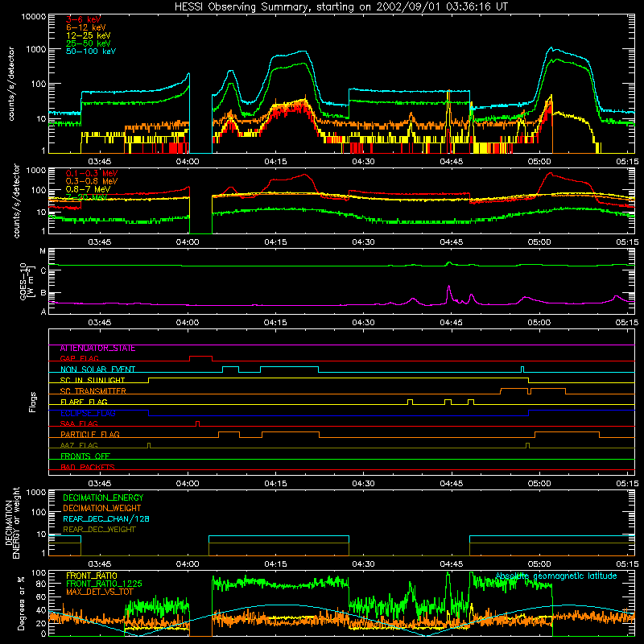Click the REAR_DEC_WEIGHT legend label
Screen dimensions: 644x644
pos(99,530)
